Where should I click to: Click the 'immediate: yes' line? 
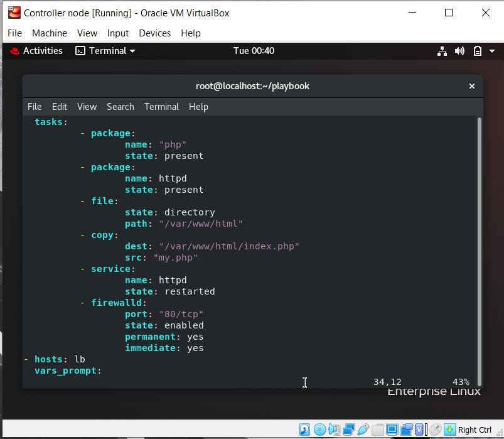(164, 348)
